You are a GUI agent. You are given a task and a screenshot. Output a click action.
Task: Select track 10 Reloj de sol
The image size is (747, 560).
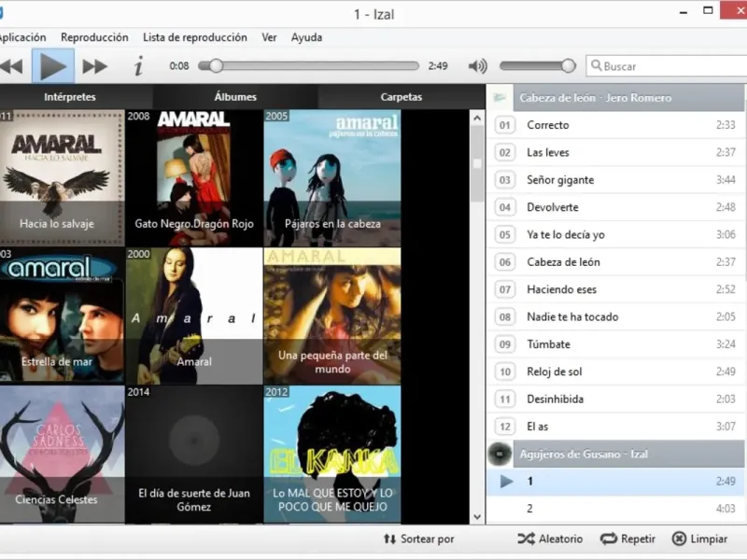click(x=615, y=371)
